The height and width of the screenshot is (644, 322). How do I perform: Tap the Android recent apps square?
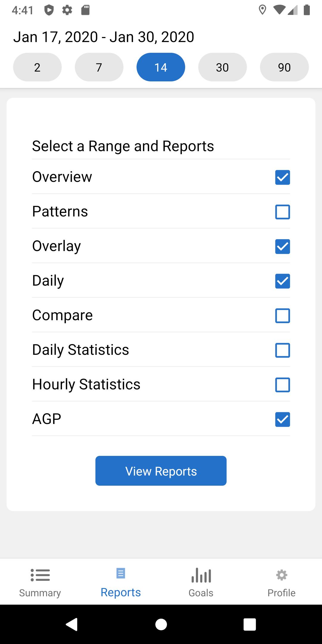(x=250, y=624)
